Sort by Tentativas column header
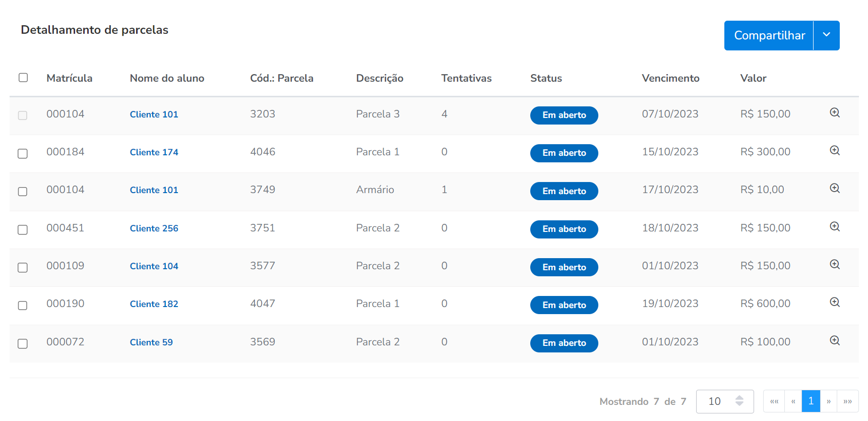 pyautogui.click(x=466, y=78)
